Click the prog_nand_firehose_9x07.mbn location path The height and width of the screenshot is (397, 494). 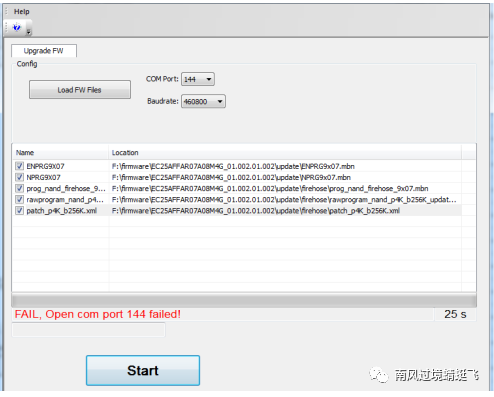270,188
